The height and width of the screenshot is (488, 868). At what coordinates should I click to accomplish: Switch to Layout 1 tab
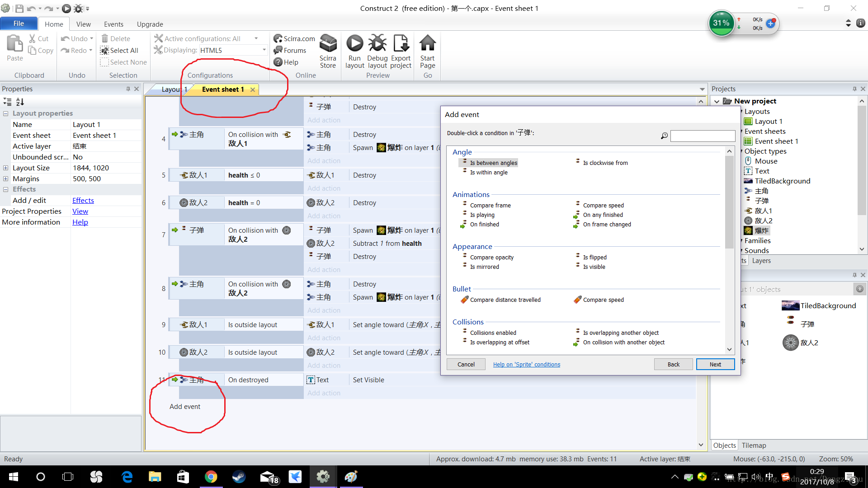click(x=174, y=89)
